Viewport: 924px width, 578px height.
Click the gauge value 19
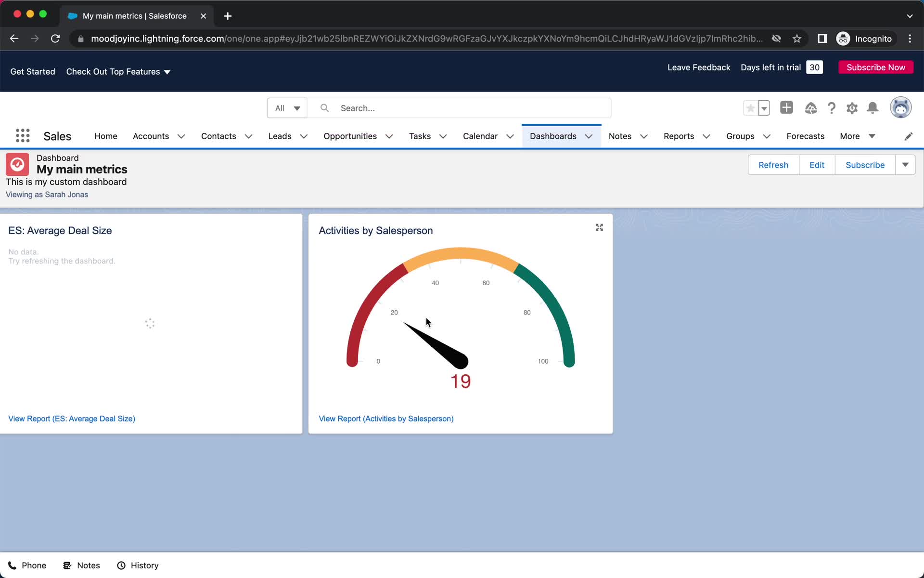pos(461,381)
